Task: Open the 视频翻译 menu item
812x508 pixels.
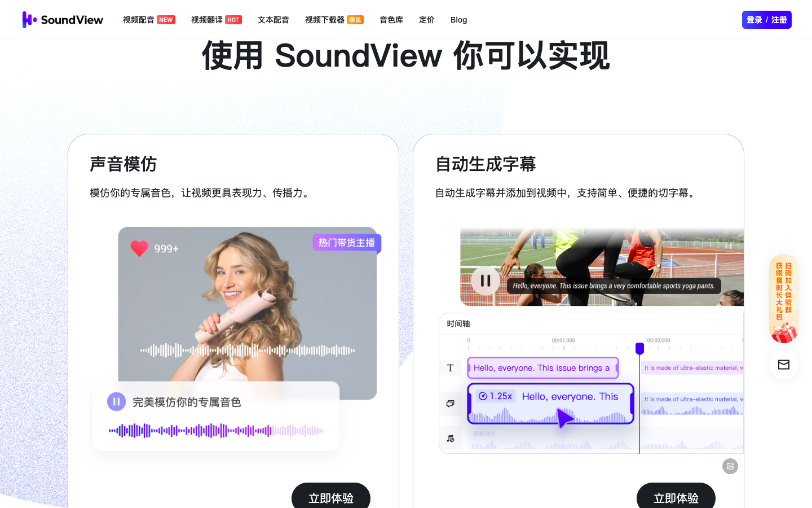Action: click(x=207, y=20)
